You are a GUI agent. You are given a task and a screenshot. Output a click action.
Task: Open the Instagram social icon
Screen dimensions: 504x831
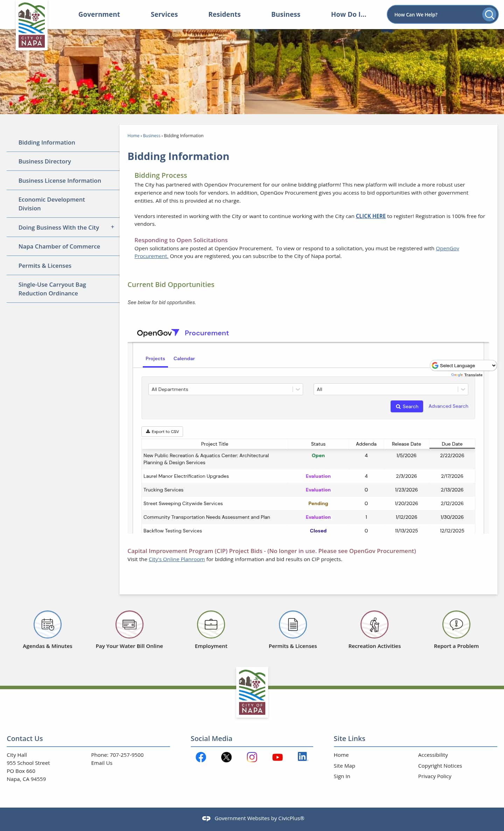pos(252,757)
